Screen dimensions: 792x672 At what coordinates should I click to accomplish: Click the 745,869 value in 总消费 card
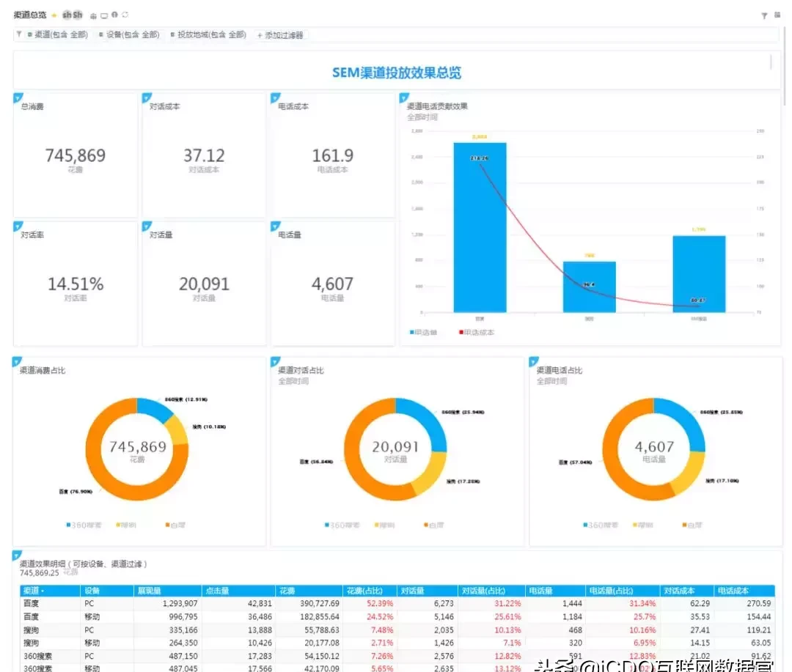click(76, 155)
